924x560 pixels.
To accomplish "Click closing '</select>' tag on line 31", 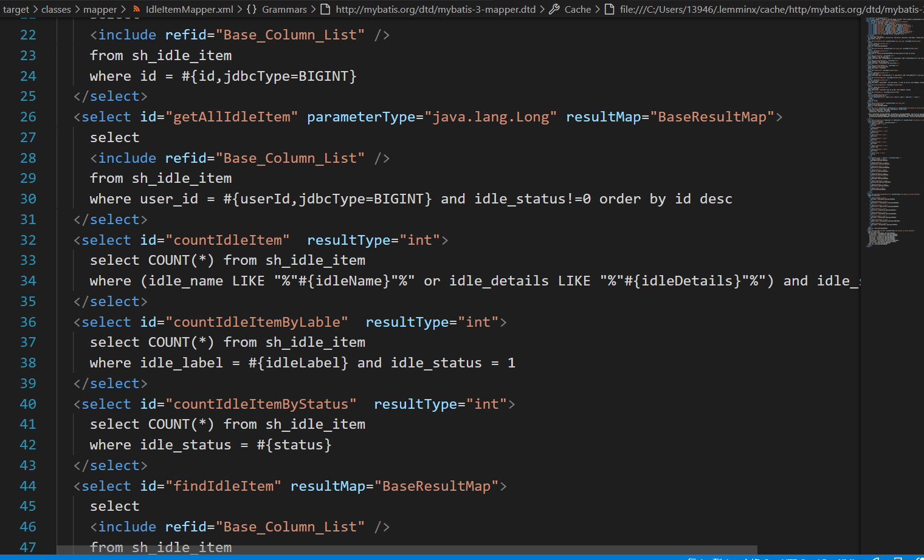I will 111,220.
